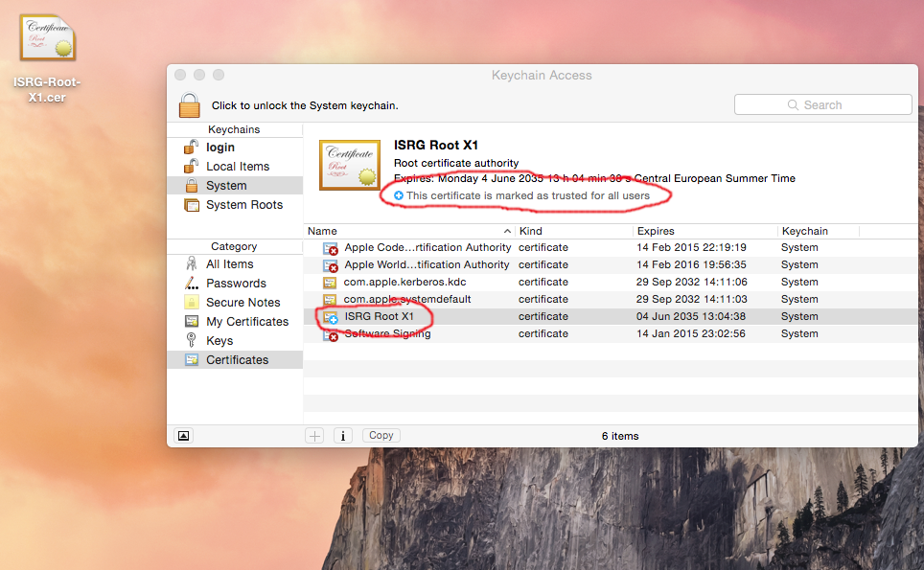Click the expiry date 29 Sep 2032 14:11:03
Image resolution: width=924 pixels, height=570 pixels.
pos(692,299)
